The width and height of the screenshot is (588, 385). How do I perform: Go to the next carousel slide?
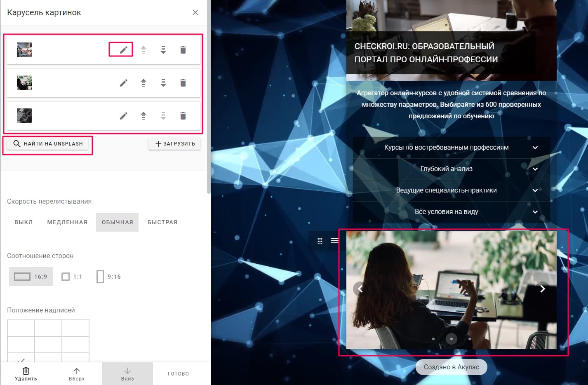coord(542,289)
